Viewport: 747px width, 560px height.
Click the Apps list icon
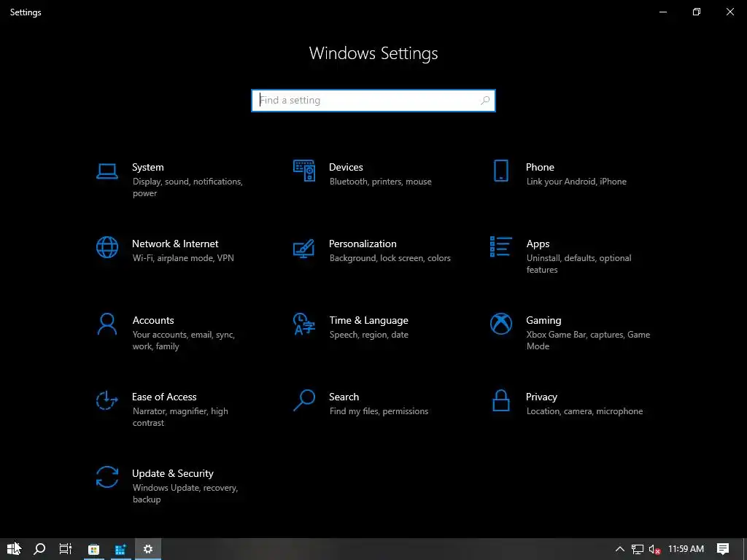click(x=500, y=246)
